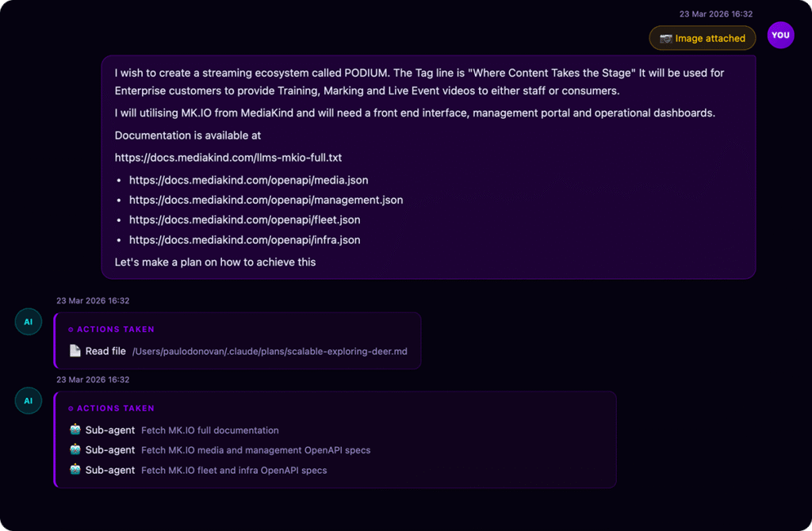Open the scalable-exploring-deer.md file path
The height and width of the screenshot is (531, 812).
(270, 351)
